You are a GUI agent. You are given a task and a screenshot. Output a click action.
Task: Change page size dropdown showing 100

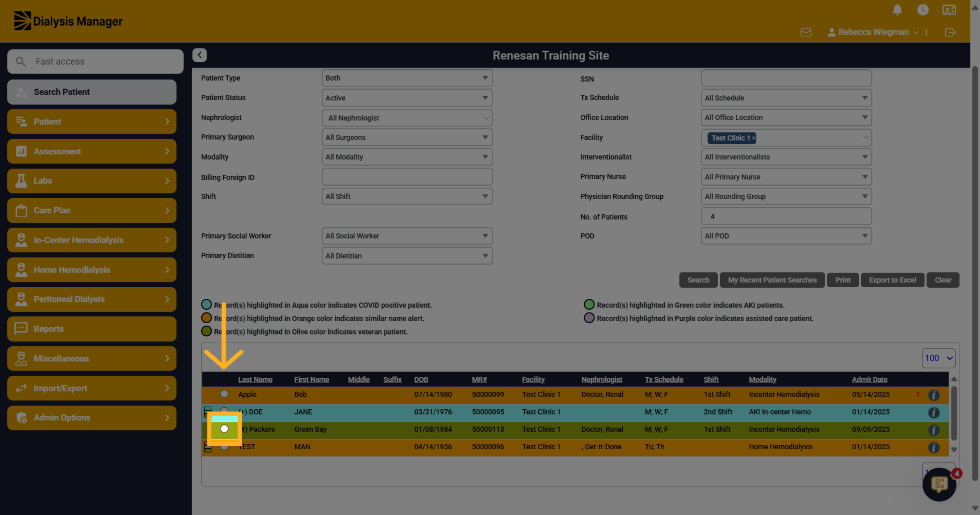[938, 358]
